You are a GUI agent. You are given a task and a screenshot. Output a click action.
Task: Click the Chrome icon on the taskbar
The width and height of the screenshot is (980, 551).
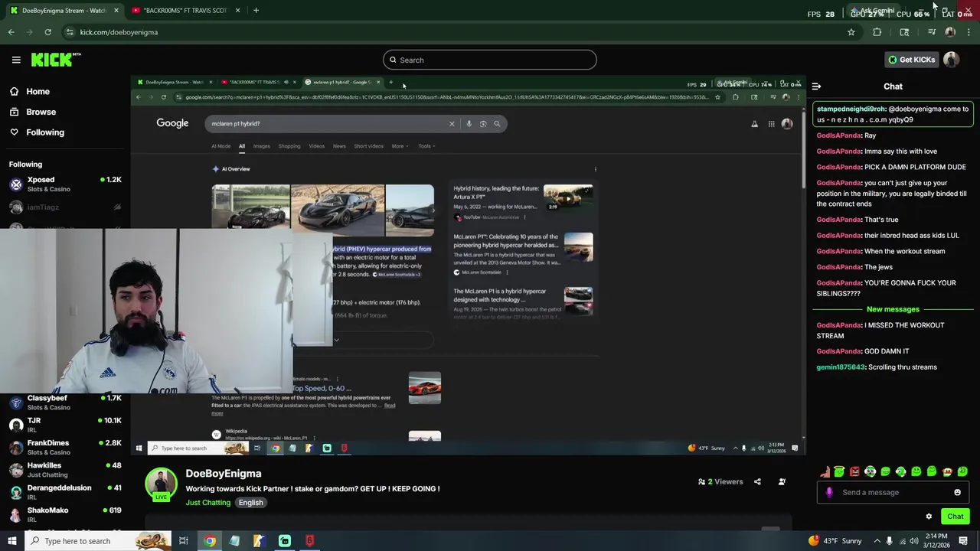pyautogui.click(x=210, y=541)
